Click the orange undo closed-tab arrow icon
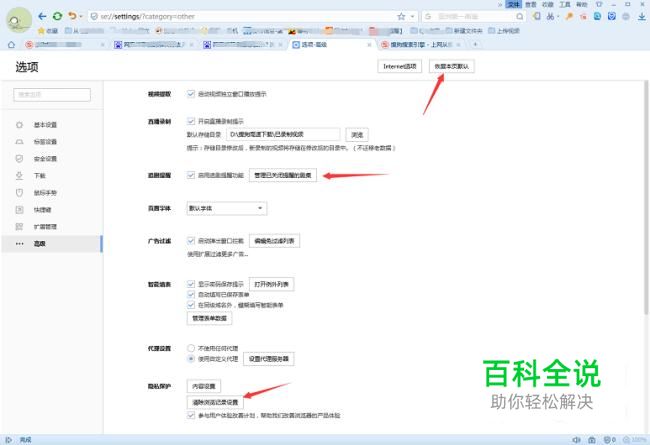Screen dimensions: 650x445 coord(72,16)
